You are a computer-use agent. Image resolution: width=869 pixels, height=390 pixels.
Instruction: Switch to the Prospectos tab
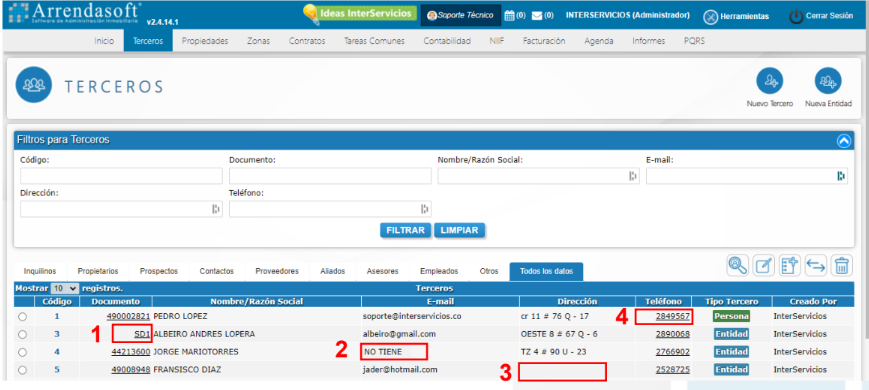point(159,271)
